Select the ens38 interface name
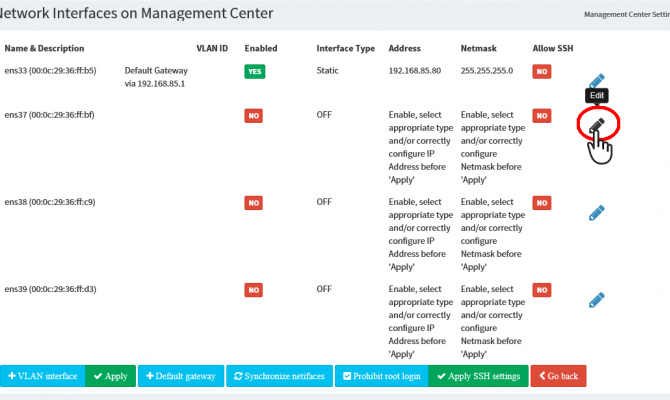Viewport: 670px width, 400px height. pos(50,203)
